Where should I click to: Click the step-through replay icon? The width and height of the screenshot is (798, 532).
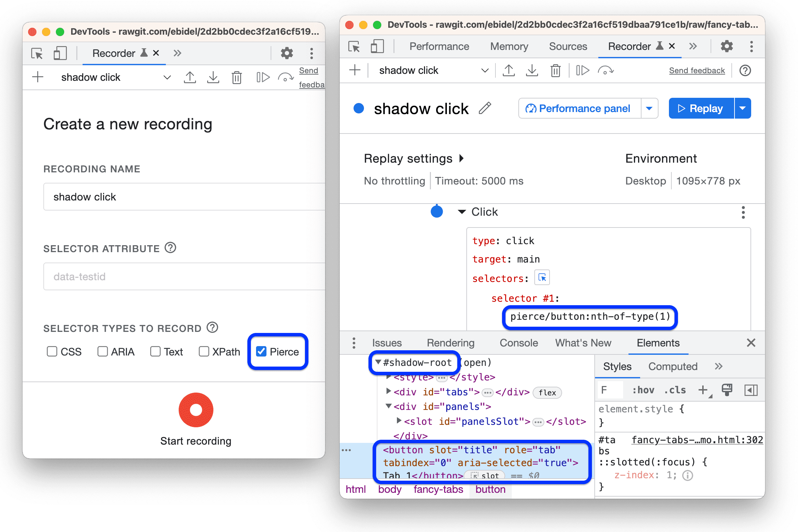coord(579,71)
